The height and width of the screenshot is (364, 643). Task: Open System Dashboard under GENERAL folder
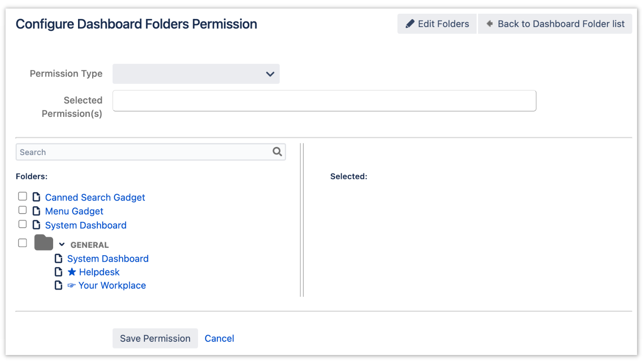[x=108, y=259]
